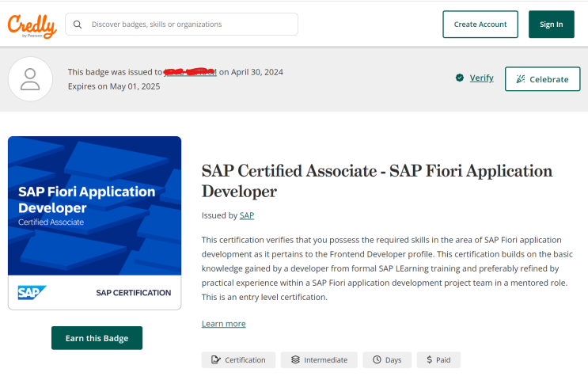Click 'SAP CERTIFICATION' label on badge
The width and height of the screenshot is (588, 380).
point(134,293)
